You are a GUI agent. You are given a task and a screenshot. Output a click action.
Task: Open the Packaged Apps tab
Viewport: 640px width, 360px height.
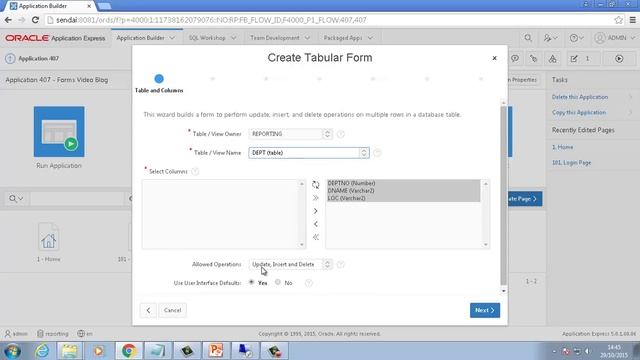[x=343, y=38]
